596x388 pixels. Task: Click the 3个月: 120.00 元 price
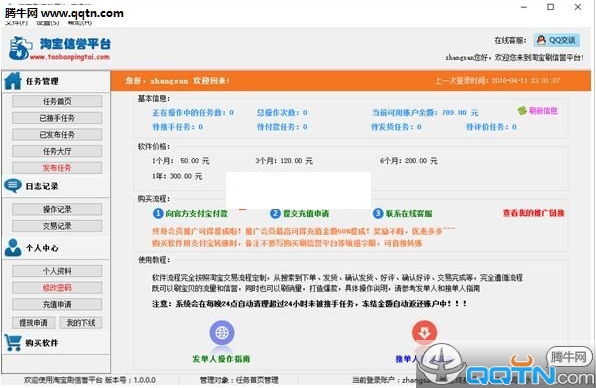284,161
